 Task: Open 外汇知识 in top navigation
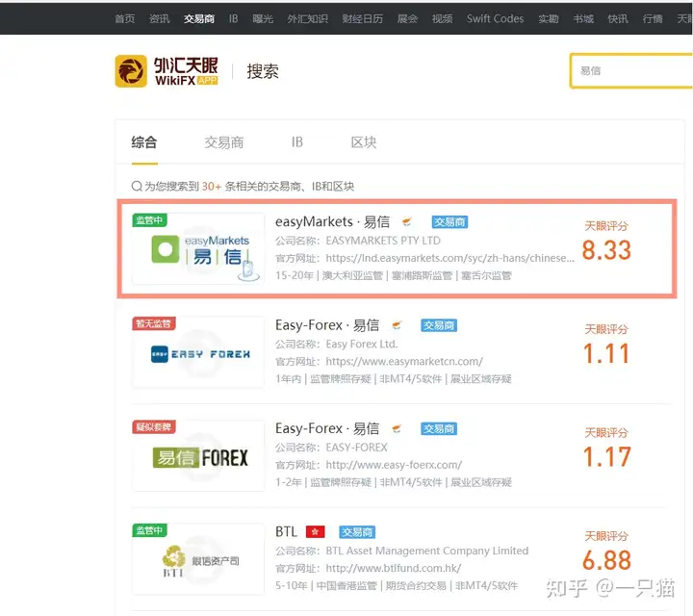coord(308,18)
